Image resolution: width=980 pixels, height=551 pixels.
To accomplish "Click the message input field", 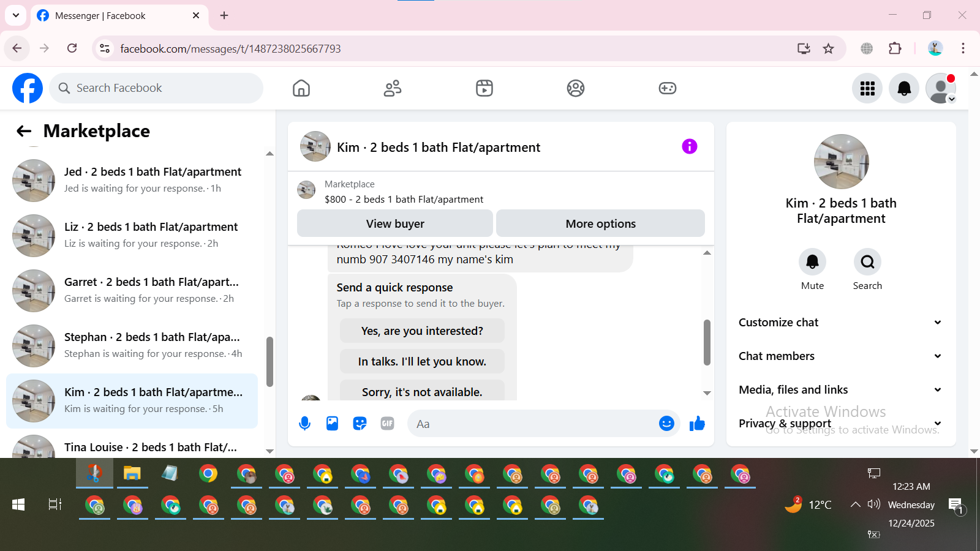I will coord(533,424).
